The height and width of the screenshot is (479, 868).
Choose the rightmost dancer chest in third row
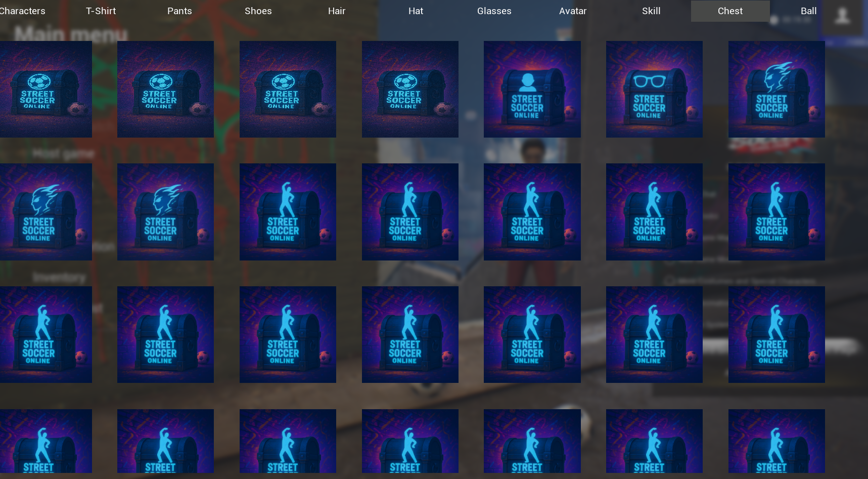tap(776, 334)
